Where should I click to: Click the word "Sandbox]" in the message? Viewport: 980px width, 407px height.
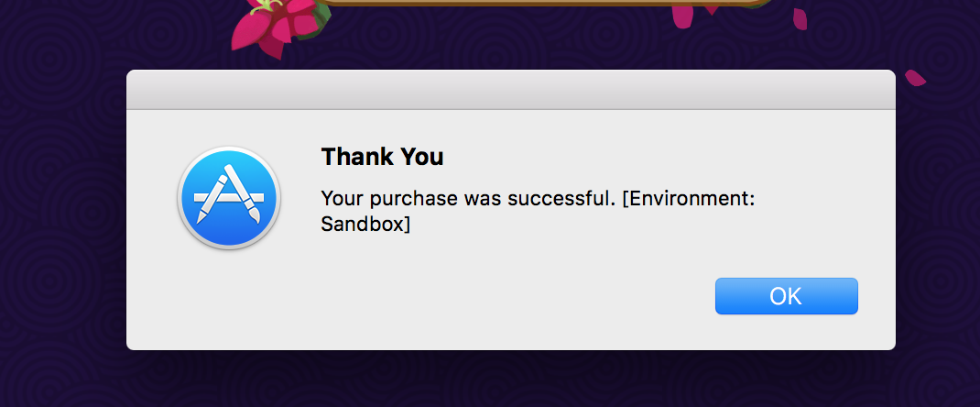click(x=365, y=223)
